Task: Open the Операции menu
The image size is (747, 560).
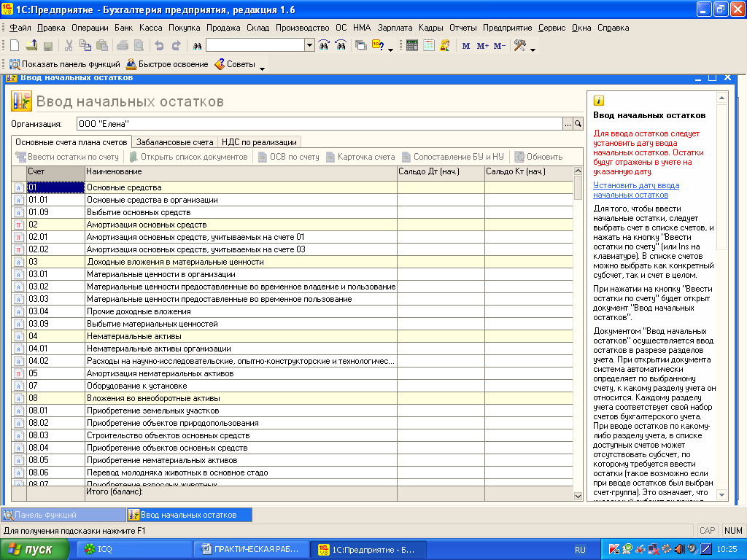Action: pos(90,28)
